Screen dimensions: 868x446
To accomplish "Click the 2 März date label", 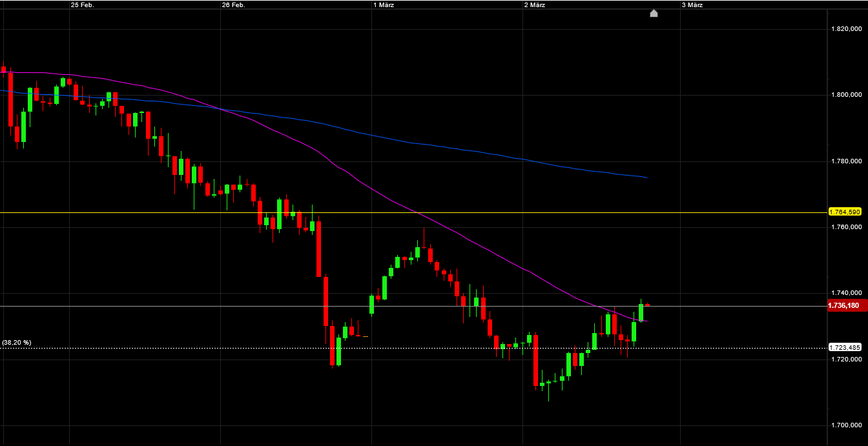I will [535, 5].
